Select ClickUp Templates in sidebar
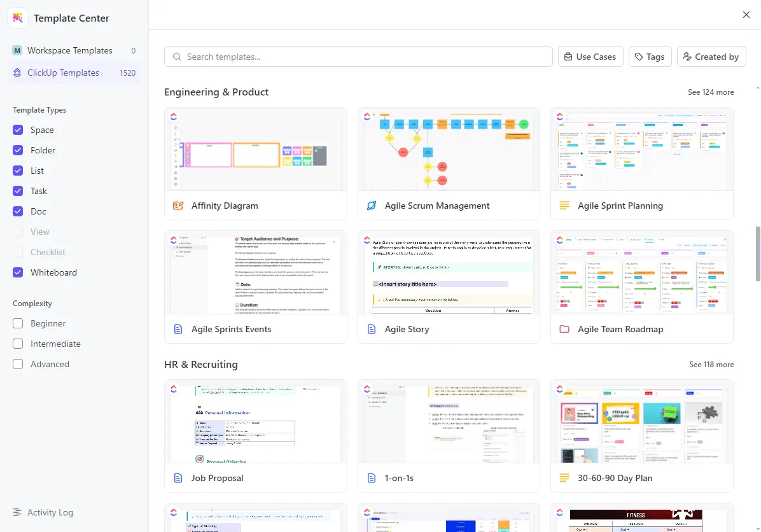 click(x=74, y=73)
